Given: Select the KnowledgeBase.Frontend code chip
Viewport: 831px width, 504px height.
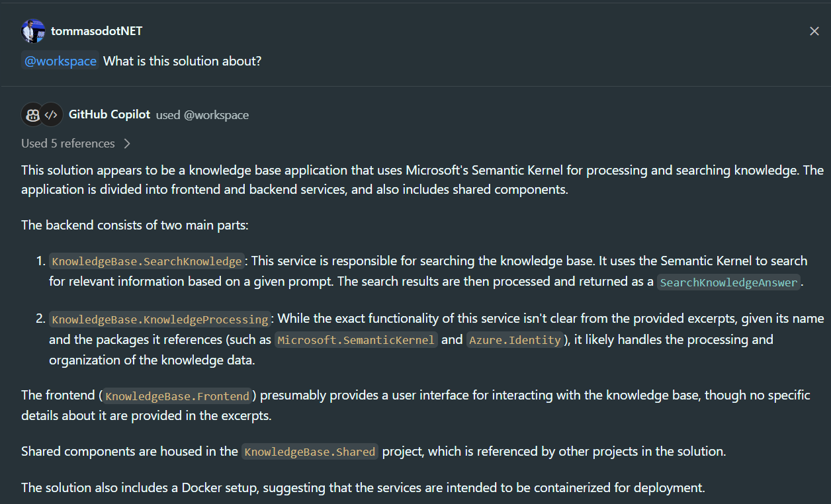Looking at the screenshot, I should [177, 396].
